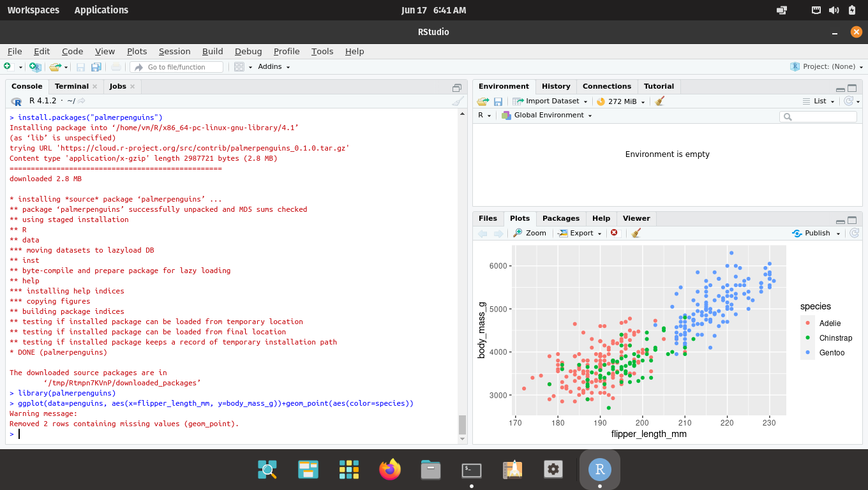Screen dimensions: 868x490
Task: Click the Publish button
Action: tap(811, 233)
